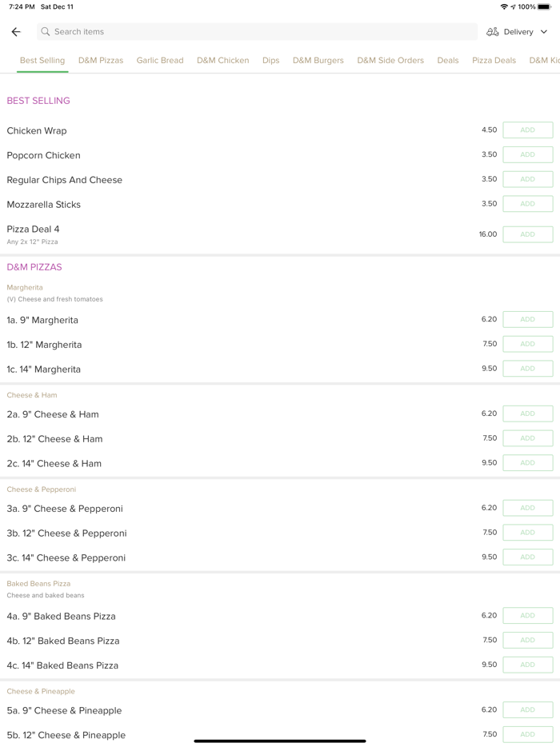Viewport: 560px width, 747px height.
Task: Add 9" Baked Beans Pizza
Action: (527, 616)
